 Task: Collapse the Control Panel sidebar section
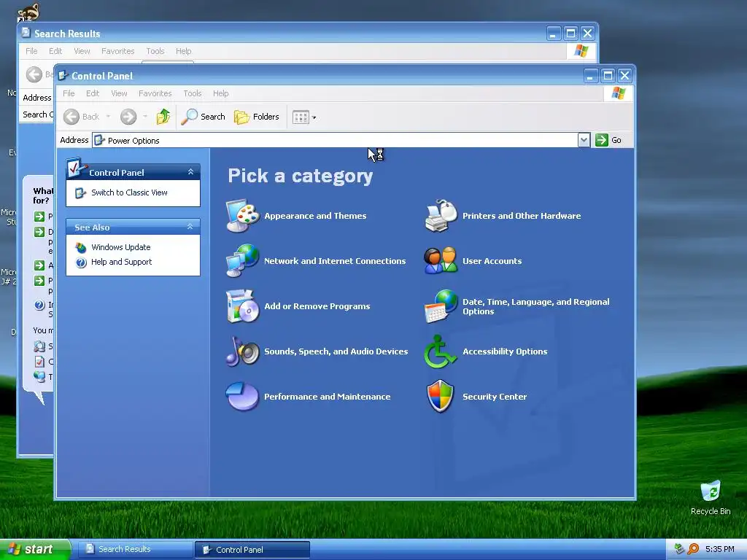(190, 172)
